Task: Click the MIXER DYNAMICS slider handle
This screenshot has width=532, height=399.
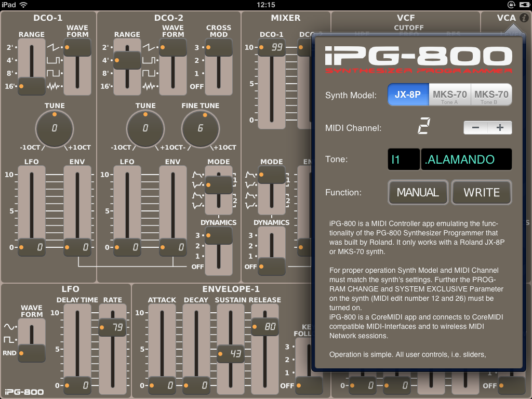Action: [272, 267]
